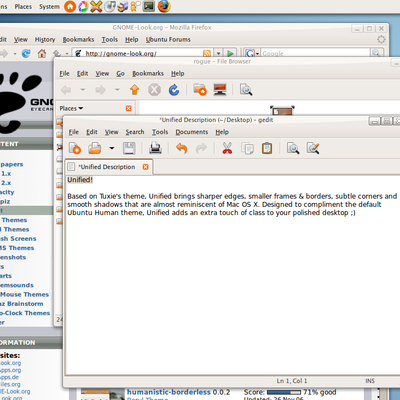
Task: Copy selection in gedit toolbar
Action: coord(247,148)
